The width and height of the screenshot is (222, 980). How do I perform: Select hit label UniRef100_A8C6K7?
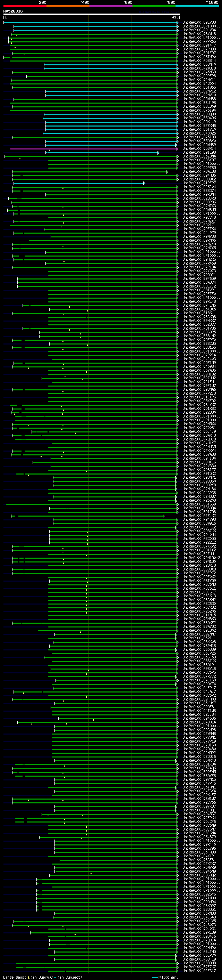coord(199,592)
